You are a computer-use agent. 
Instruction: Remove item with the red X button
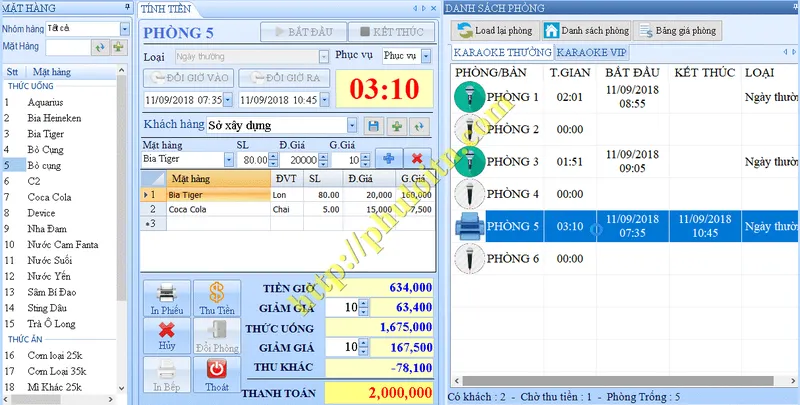tap(417, 159)
